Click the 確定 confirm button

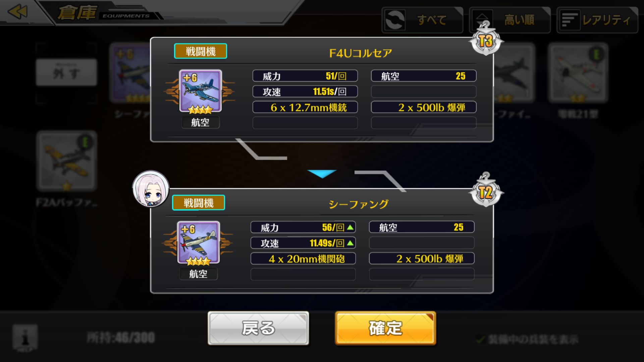(x=385, y=328)
